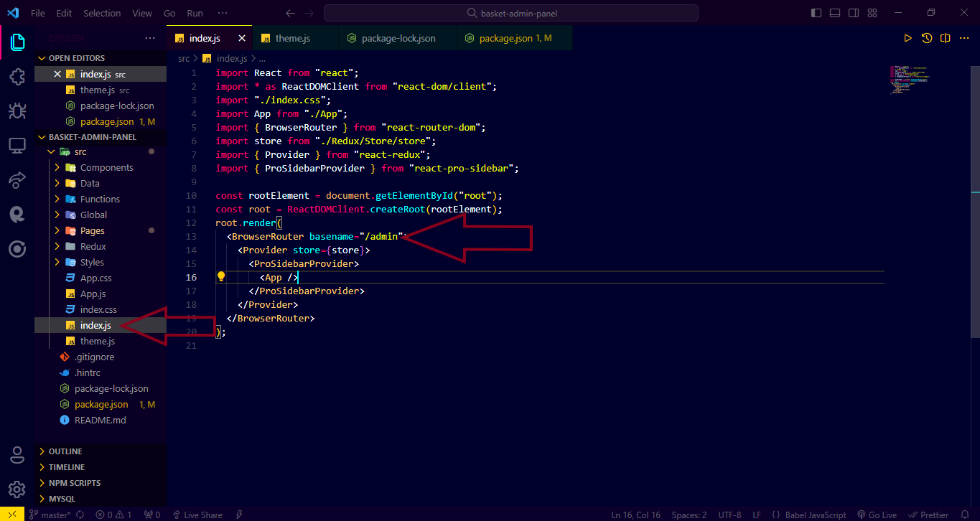Expand the Pages folder
Image resolution: width=980 pixels, height=521 pixels.
101,231
